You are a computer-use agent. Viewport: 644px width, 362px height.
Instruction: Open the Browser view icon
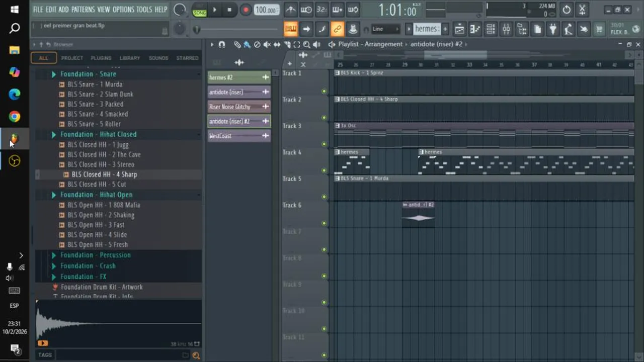pos(522,29)
